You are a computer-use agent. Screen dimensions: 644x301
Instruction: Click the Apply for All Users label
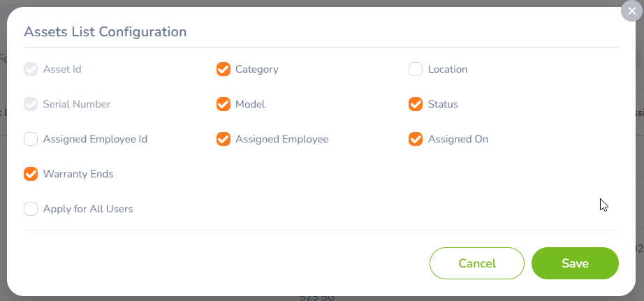88,209
